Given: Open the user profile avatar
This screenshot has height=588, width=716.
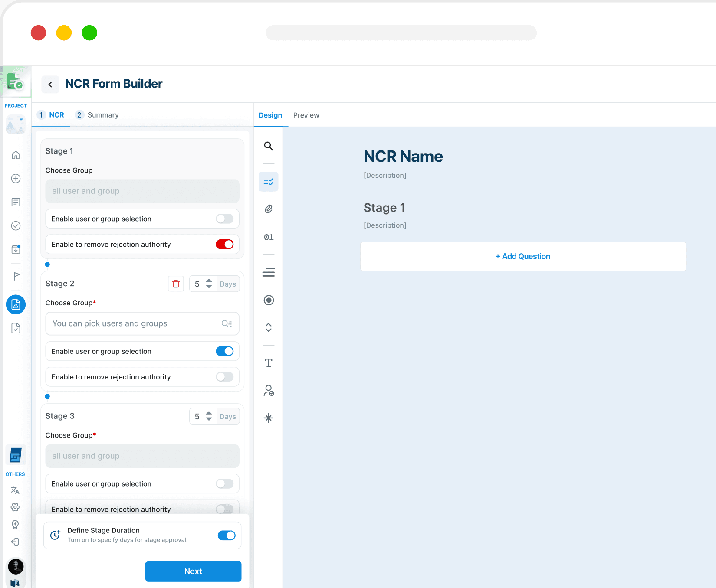Looking at the screenshot, I should [16, 566].
